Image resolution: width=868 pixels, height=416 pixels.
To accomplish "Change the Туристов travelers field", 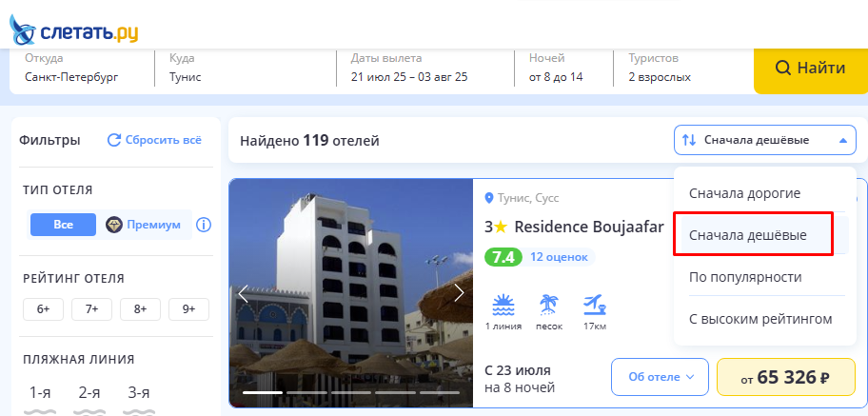I will point(683,69).
